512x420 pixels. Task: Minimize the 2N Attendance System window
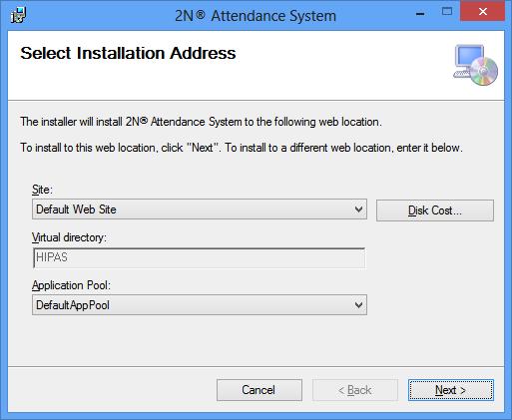(420, 14)
